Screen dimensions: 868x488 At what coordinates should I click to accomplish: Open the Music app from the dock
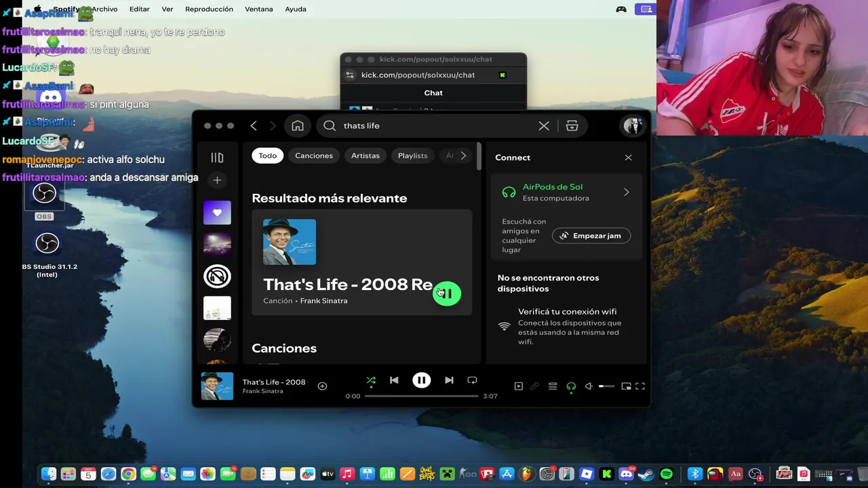(347, 474)
